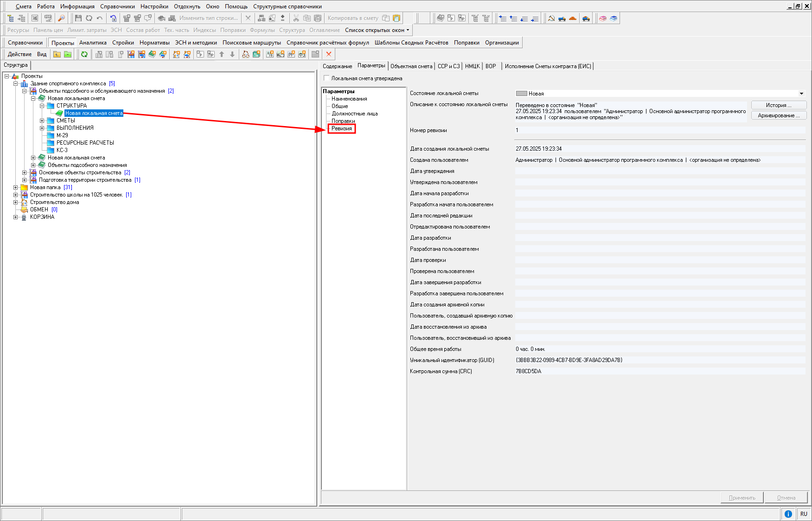Screen dimensions: 812x521
Task: Open the 'Справочники' menu in the menu bar
Action: 117,6
